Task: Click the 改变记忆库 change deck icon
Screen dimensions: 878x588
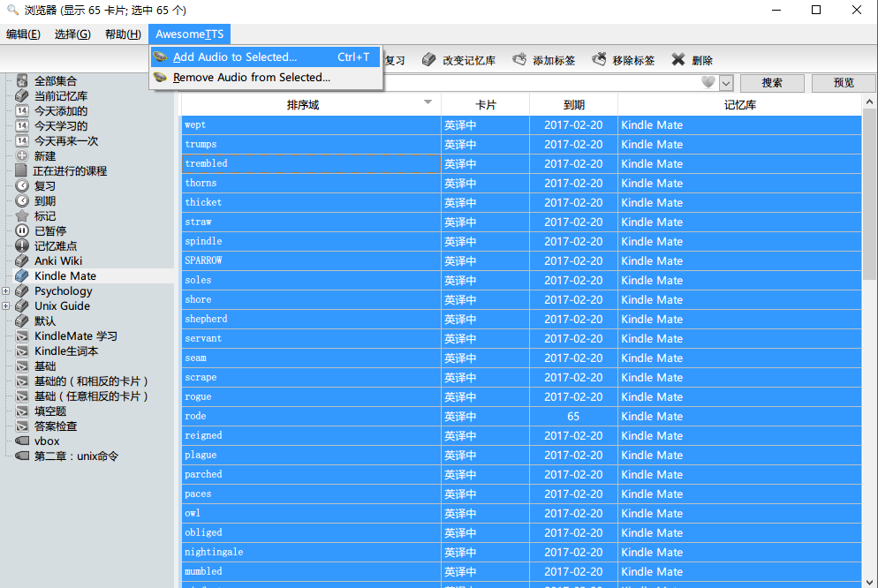Action: pos(429,60)
